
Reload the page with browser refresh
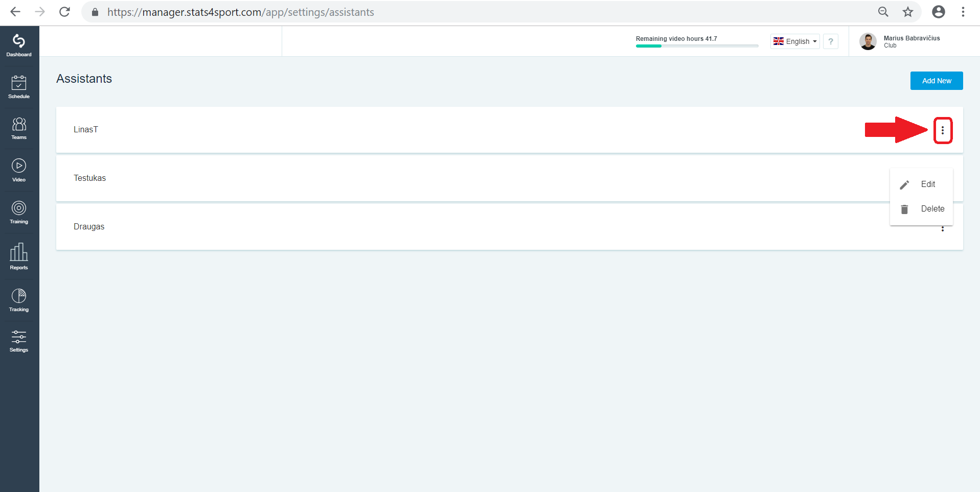pos(64,12)
